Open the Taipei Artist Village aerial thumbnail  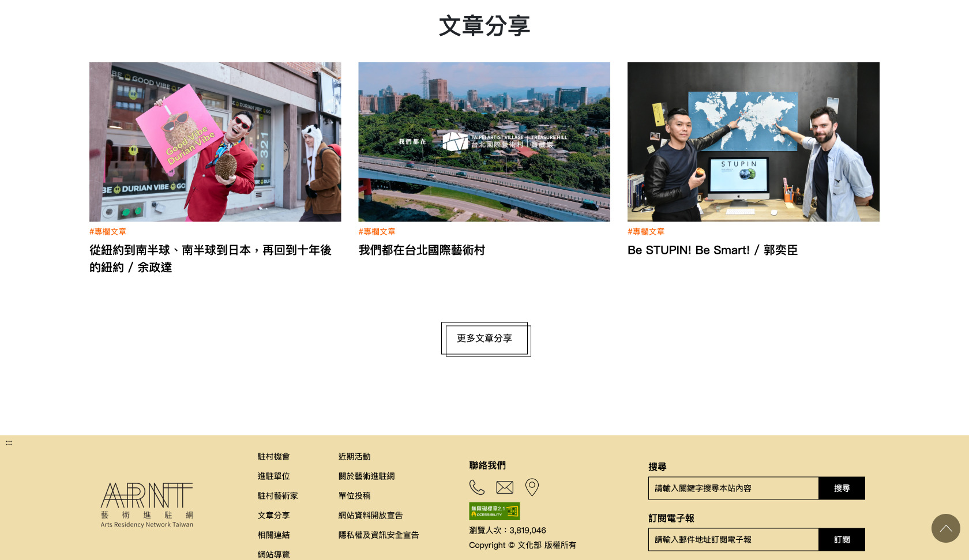click(x=484, y=142)
